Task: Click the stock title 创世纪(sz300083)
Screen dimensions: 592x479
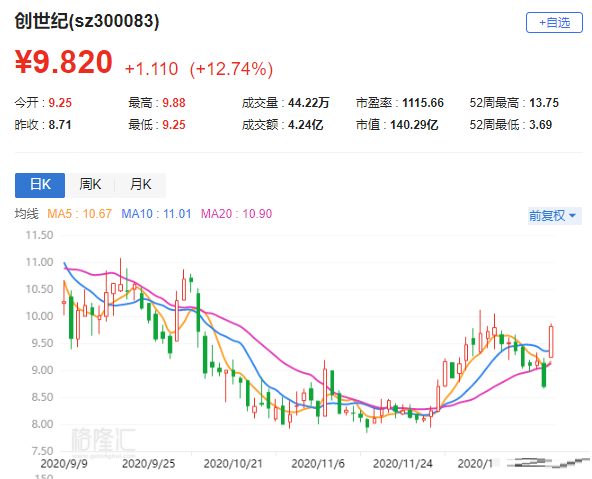Action: tap(87, 21)
